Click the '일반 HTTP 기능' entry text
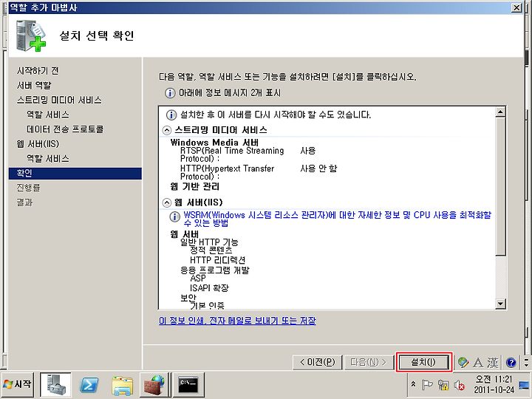This screenshot has height=399, width=532. coord(209,242)
